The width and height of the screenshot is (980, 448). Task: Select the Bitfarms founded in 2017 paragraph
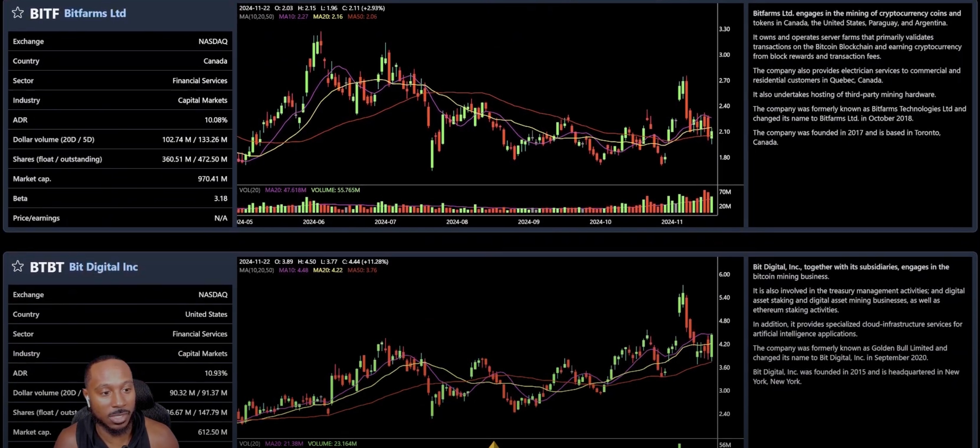(x=846, y=137)
